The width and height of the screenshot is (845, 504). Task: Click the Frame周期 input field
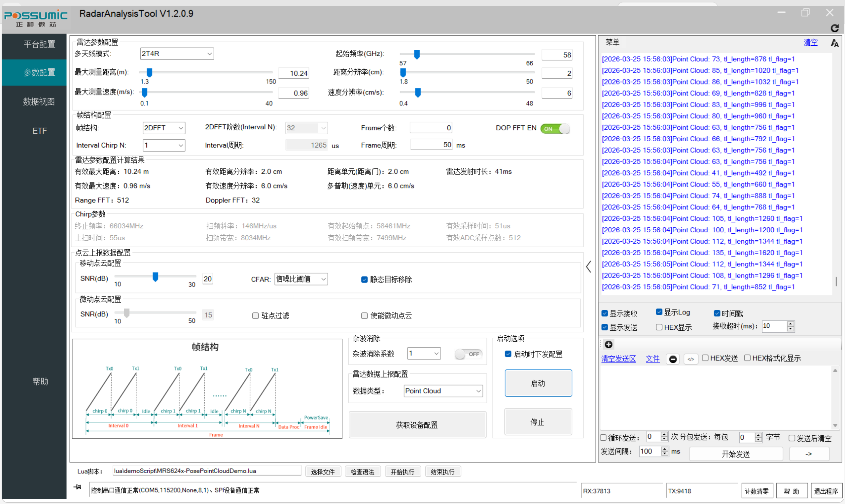[431, 145]
